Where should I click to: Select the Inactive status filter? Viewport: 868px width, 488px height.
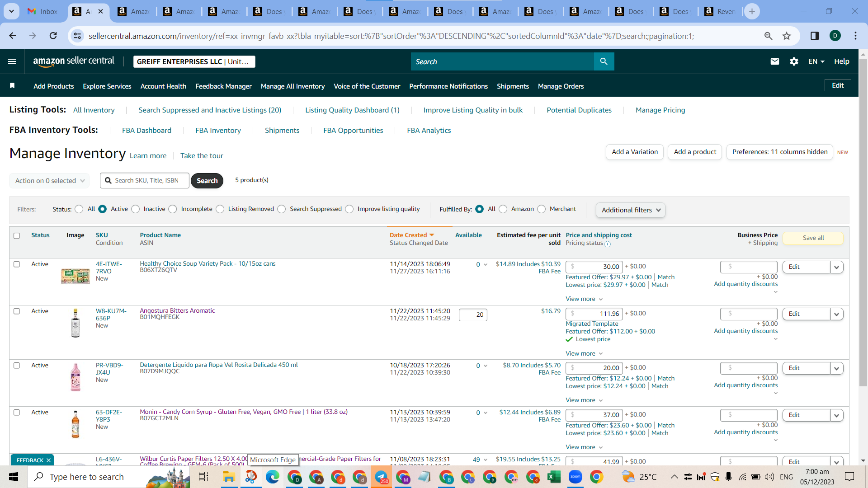point(136,209)
